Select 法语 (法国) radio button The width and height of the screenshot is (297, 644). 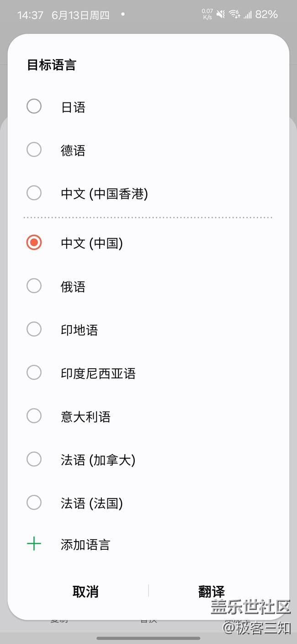tap(34, 502)
